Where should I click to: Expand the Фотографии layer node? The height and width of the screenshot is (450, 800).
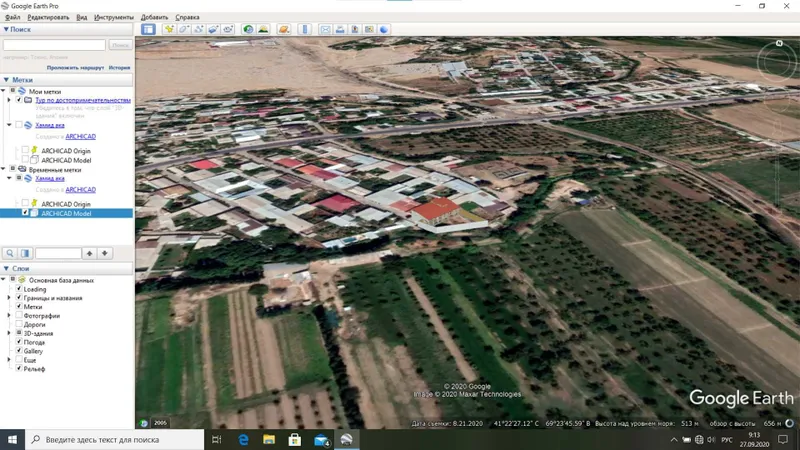tap(9, 315)
